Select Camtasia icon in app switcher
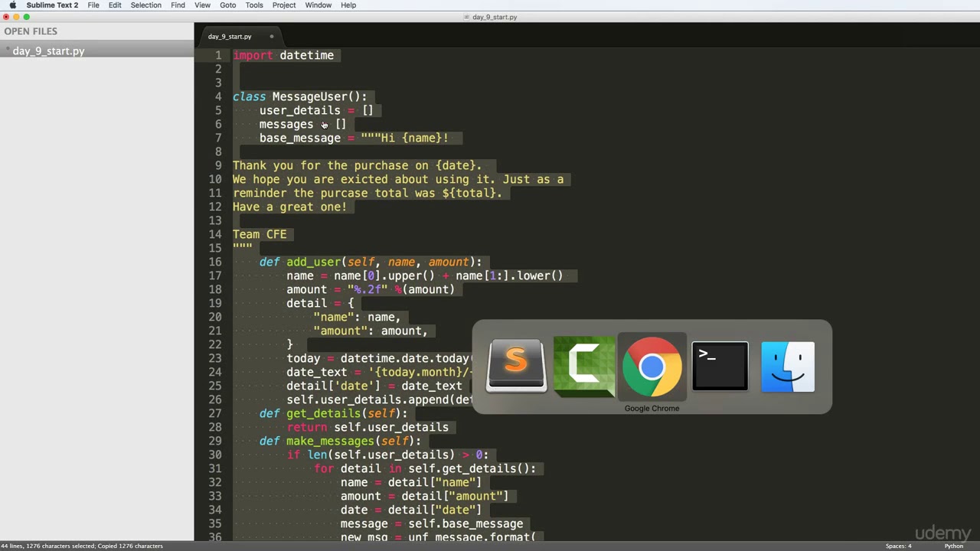980x551 pixels. pos(584,367)
